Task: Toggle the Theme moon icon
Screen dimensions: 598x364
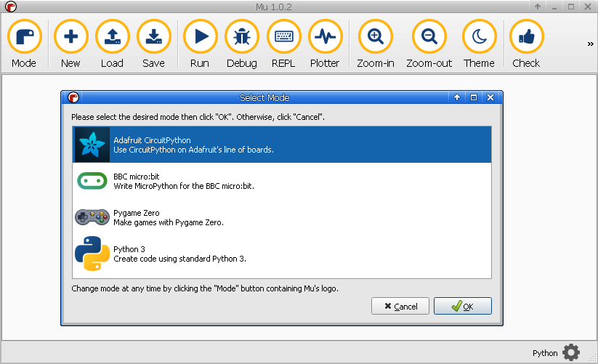Action: [480, 36]
